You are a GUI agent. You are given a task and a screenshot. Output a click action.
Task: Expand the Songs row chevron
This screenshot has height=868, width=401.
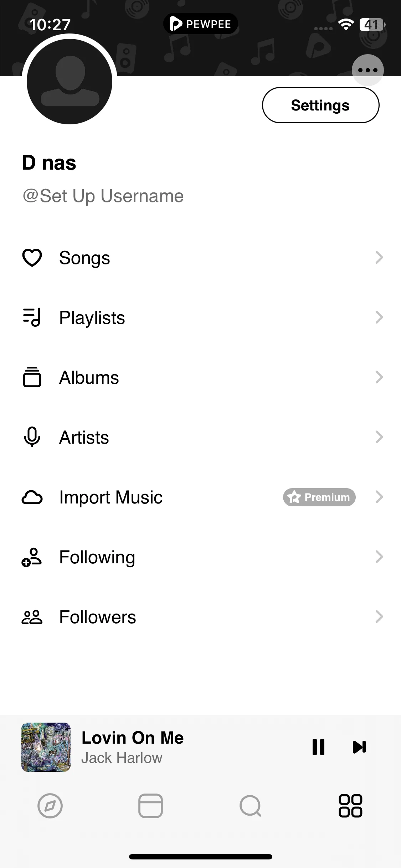click(379, 257)
